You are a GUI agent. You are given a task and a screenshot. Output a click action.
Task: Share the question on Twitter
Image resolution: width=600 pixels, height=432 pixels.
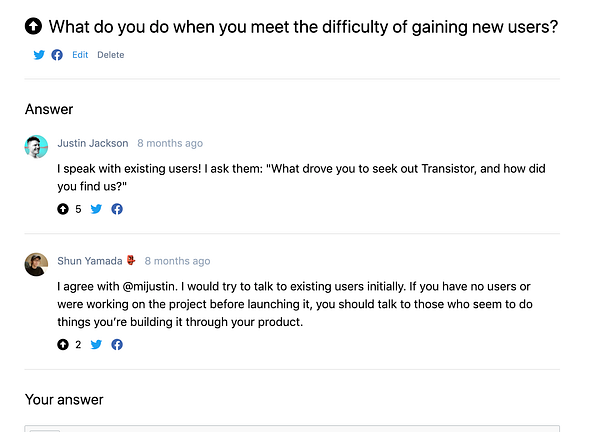(x=40, y=55)
